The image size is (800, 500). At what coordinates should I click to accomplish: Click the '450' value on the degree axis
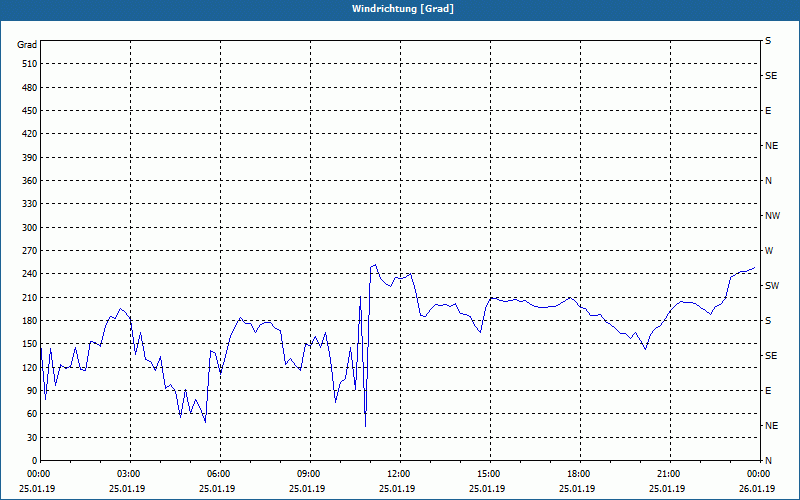pyautogui.click(x=30, y=111)
